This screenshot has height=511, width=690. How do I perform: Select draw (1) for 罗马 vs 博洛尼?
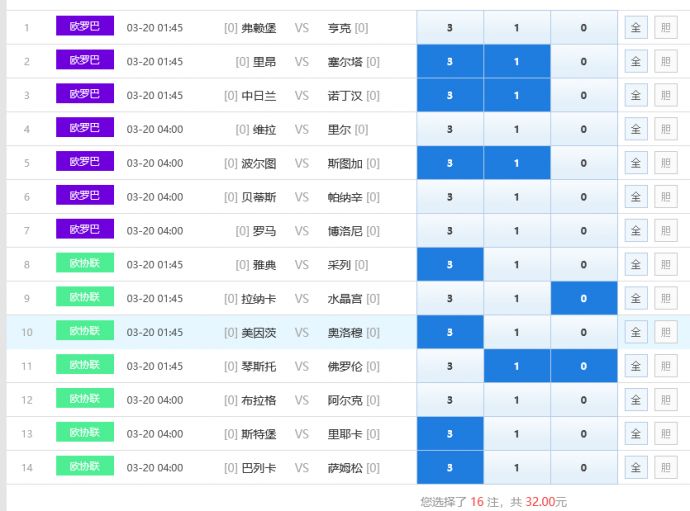point(516,231)
